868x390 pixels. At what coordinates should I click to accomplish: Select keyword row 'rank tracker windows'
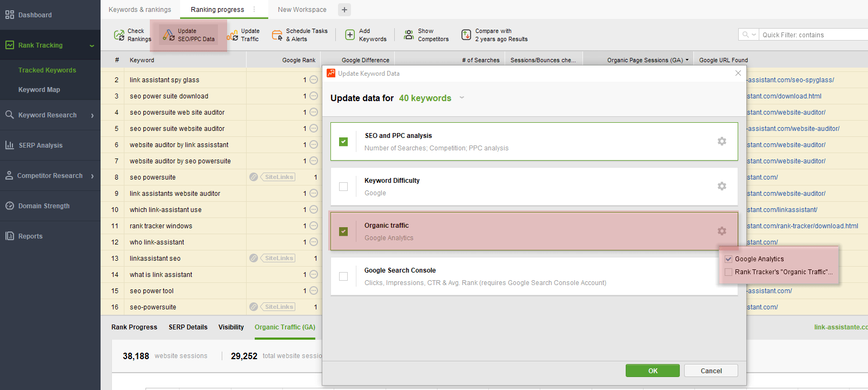[x=161, y=226]
